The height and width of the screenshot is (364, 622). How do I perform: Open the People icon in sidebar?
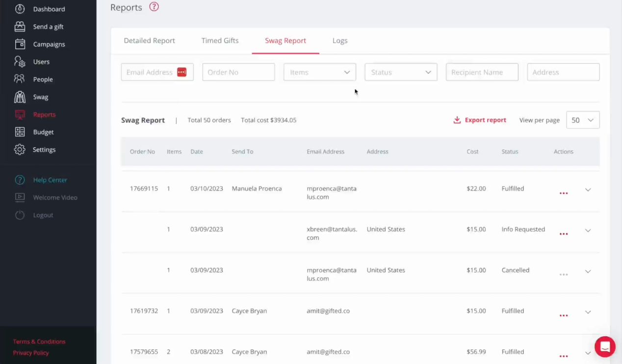(x=20, y=79)
